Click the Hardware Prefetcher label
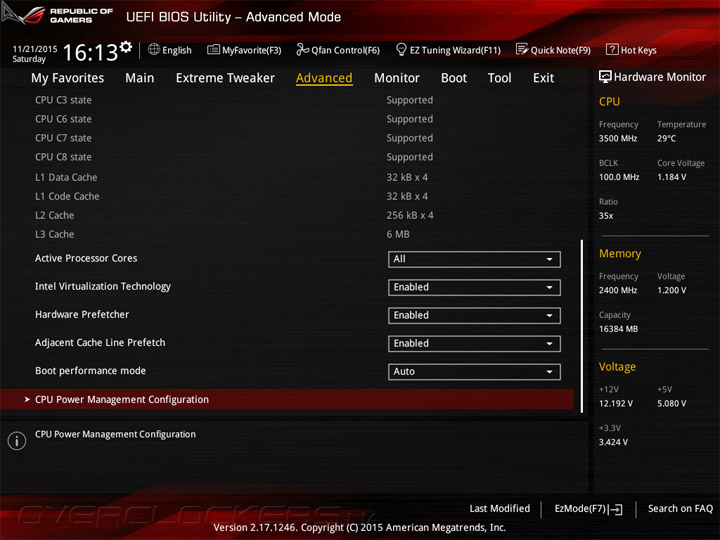 coord(82,315)
